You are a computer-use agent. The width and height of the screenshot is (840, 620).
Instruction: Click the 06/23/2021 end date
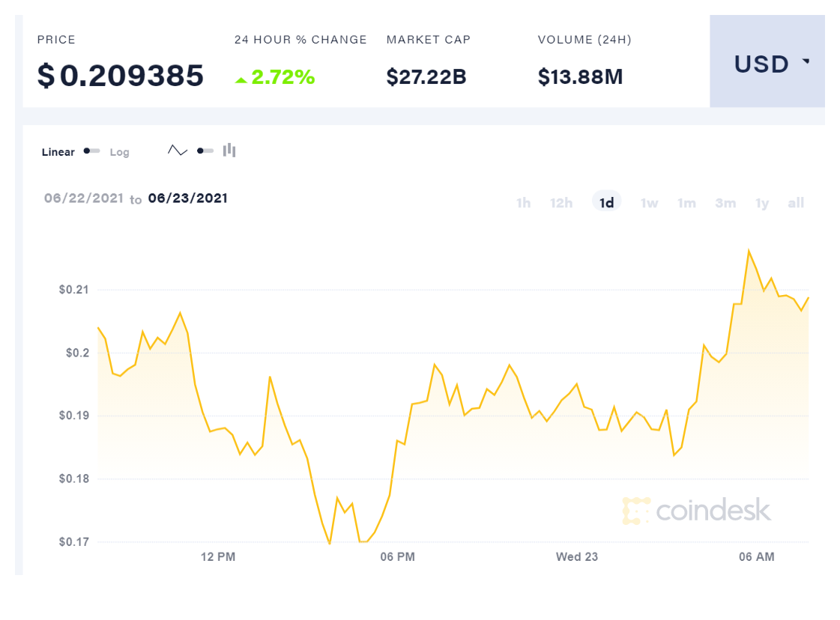coord(188,198)
